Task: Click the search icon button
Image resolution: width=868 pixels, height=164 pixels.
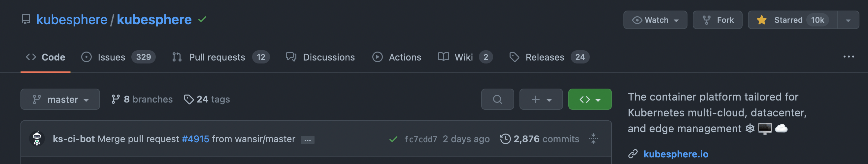Action: [497, 99]
